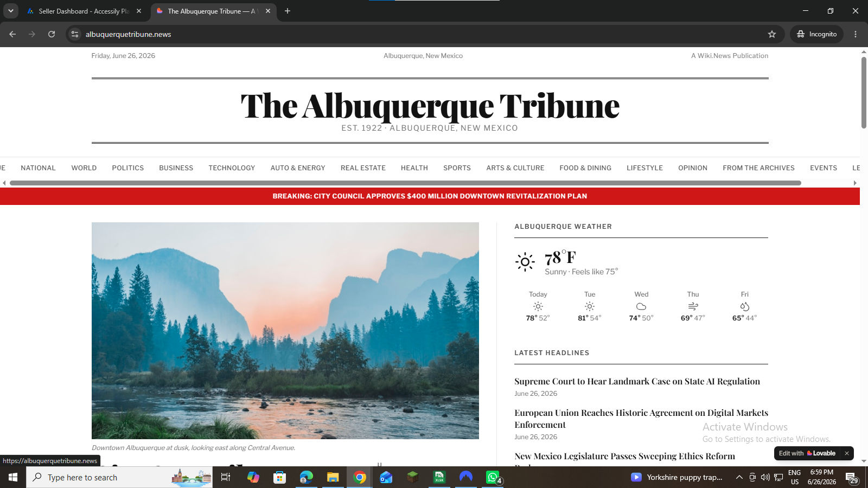
Task: Open the Politics section
Action: (128, 168)
